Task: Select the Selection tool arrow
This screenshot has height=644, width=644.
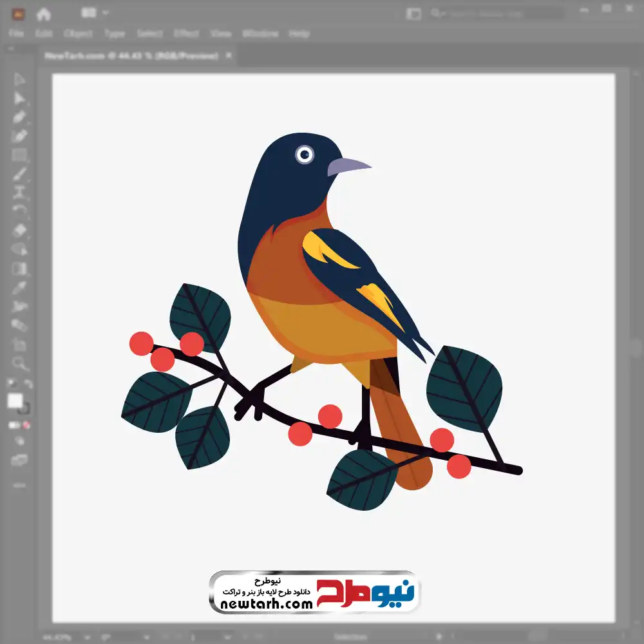Action: point(19,79)
